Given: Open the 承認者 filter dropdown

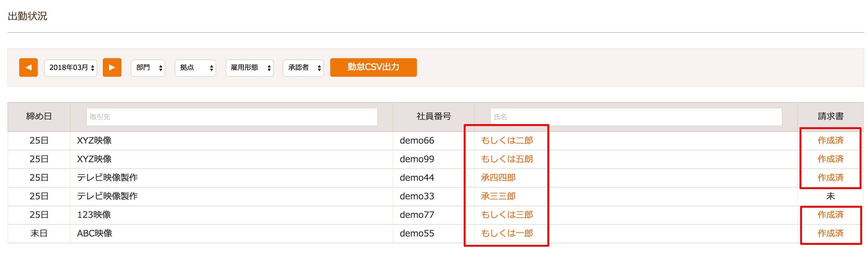Looking at the screenshot, I should coord(303,68).
